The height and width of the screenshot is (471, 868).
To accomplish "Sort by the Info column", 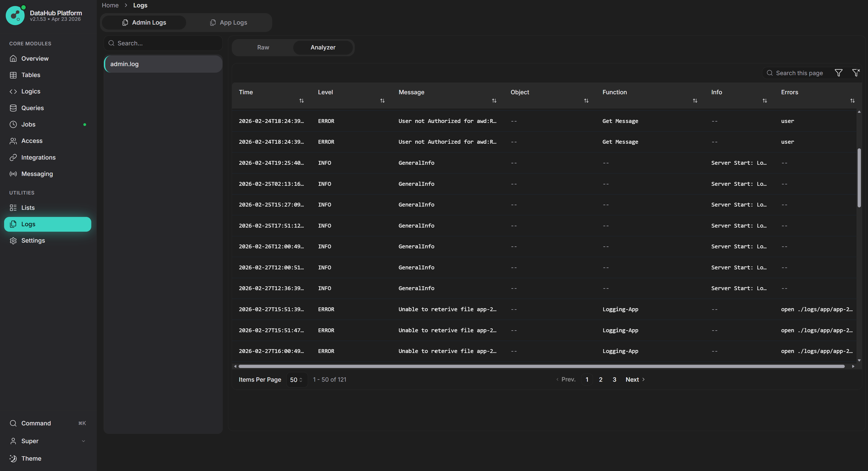I will (x=764, y=101).
